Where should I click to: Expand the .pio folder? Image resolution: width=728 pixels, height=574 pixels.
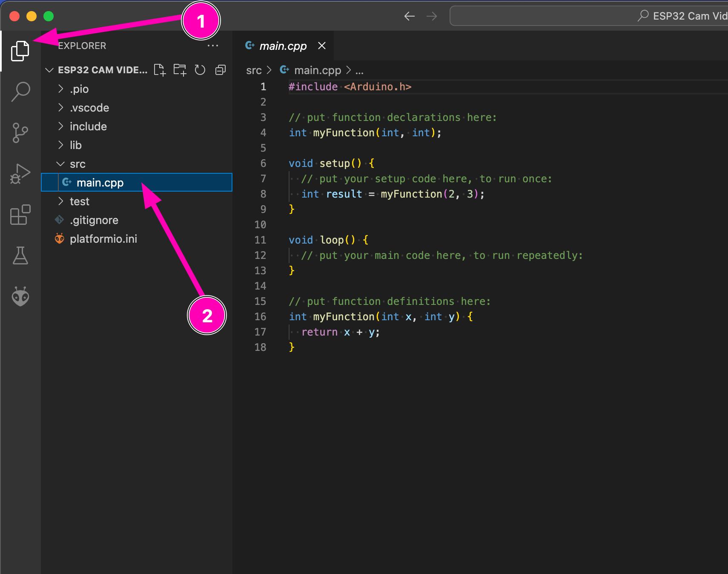[137, 89]
